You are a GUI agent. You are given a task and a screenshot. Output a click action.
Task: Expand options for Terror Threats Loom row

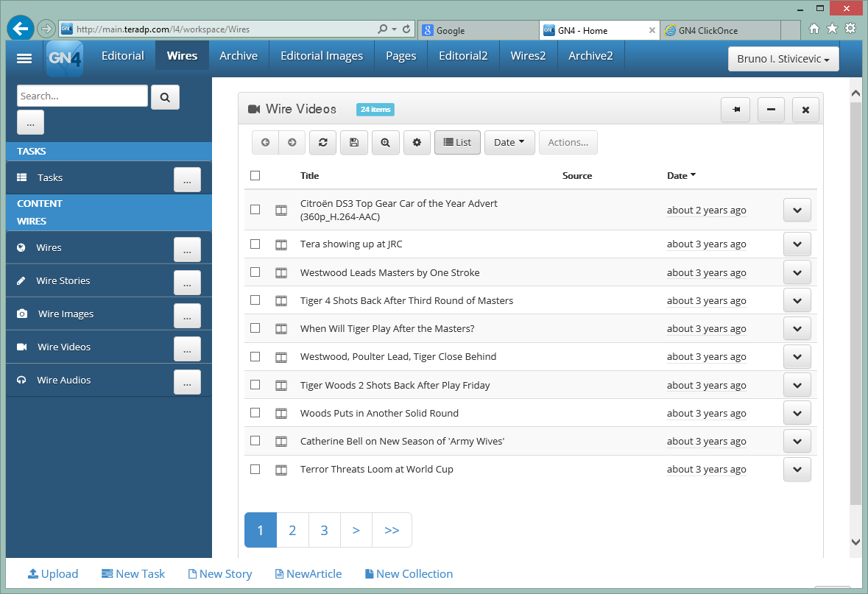point(797,470)
